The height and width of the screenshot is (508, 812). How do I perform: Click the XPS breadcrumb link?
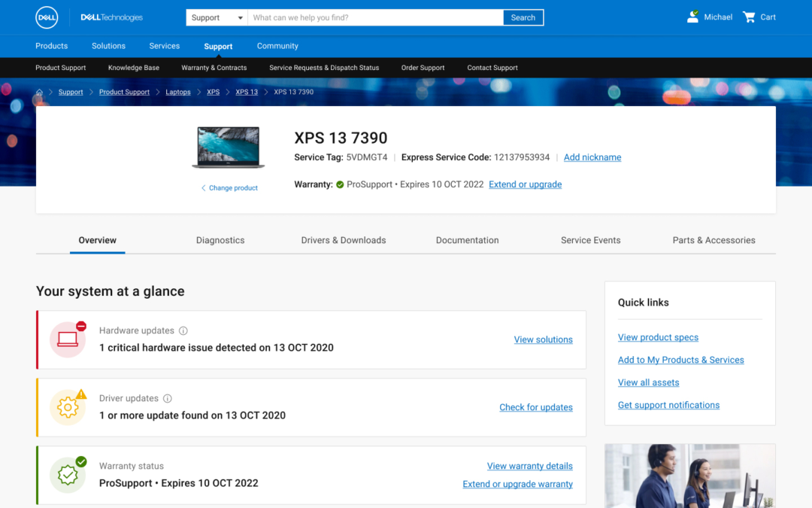[213, 92]
